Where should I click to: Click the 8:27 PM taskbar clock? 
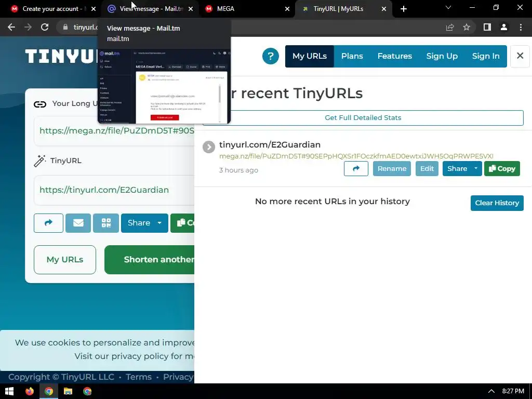[513, 391]
